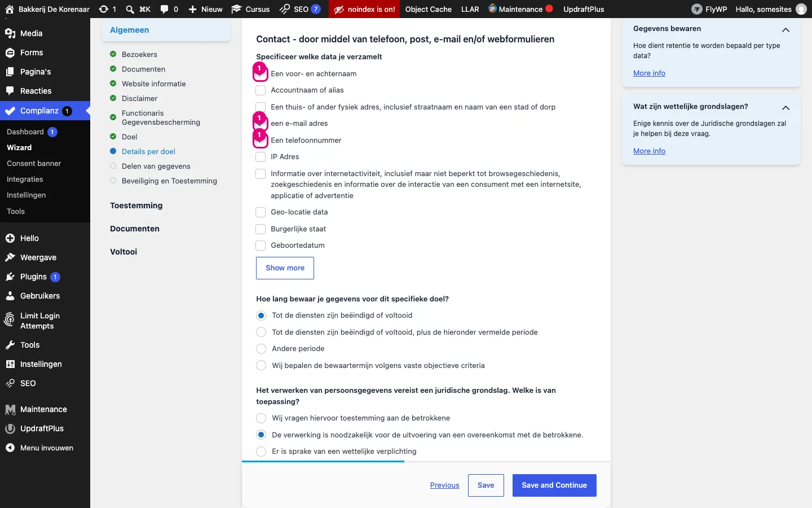Screen dimensions: 812x508
Task: Open the Nieuw menu in admin bar
Action: 205,9
